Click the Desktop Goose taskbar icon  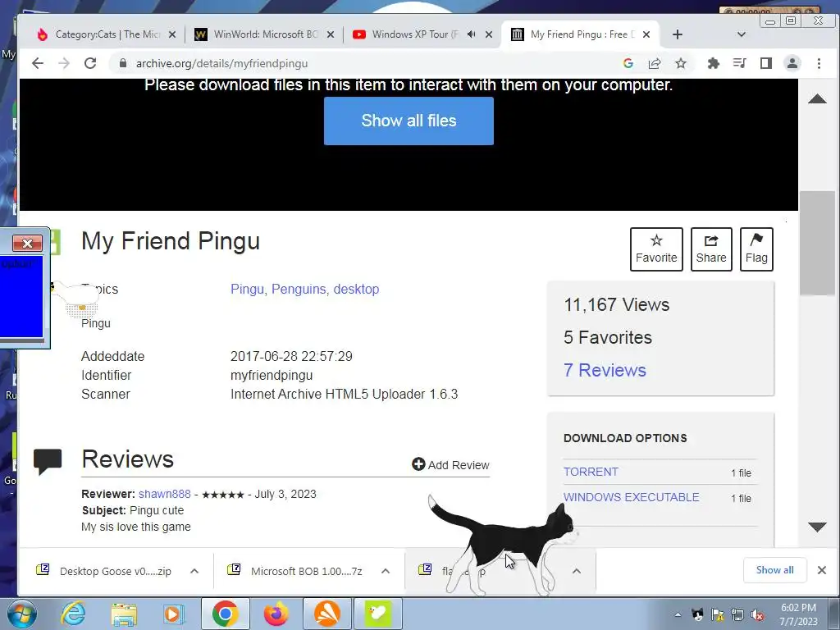click(x=378, y=614)
